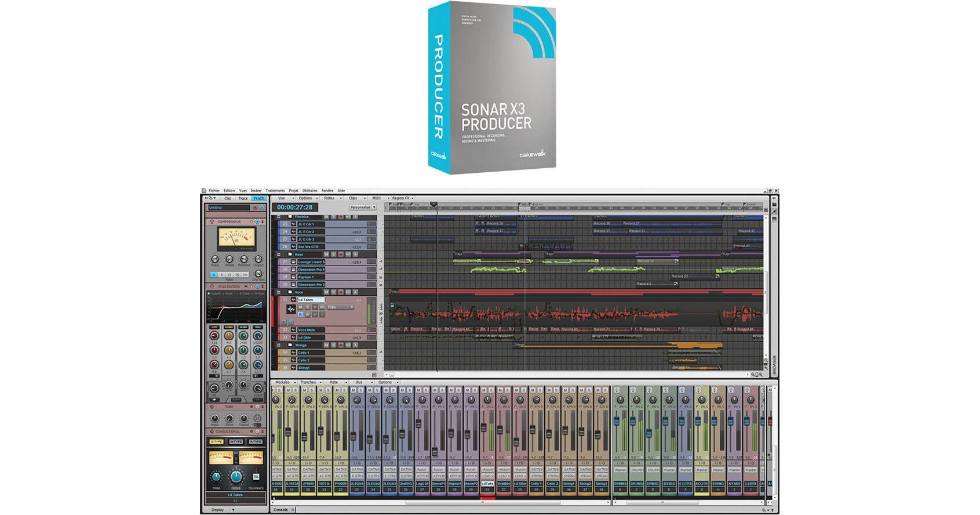
Task: Click the audio track icon of Vocs Mids
Action: [293, 330]
